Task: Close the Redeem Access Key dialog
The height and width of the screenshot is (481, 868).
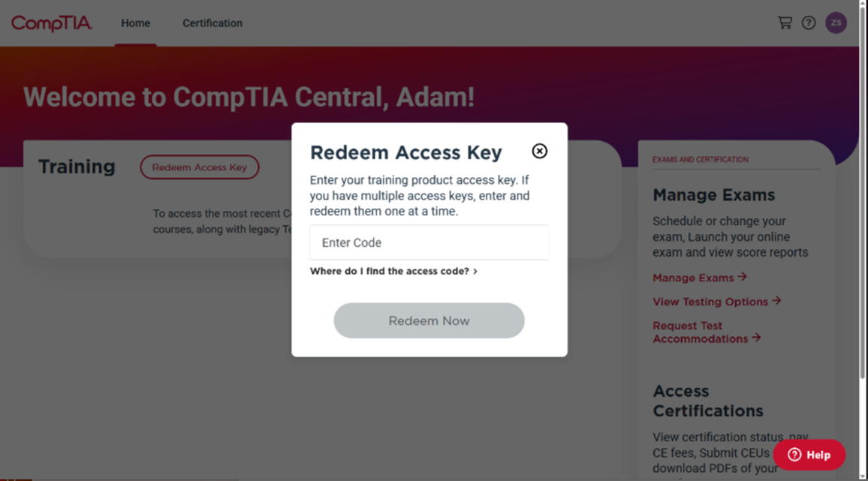Action: coord(539,151)
